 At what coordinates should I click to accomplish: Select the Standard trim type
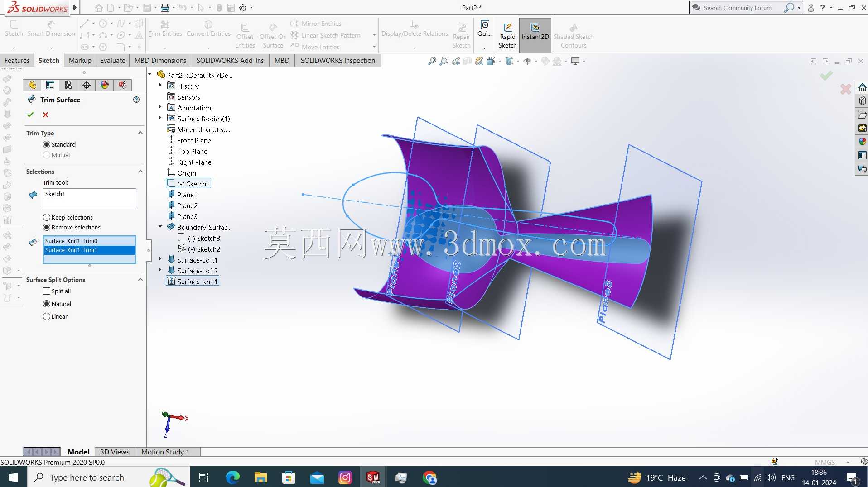pos(47,144)
